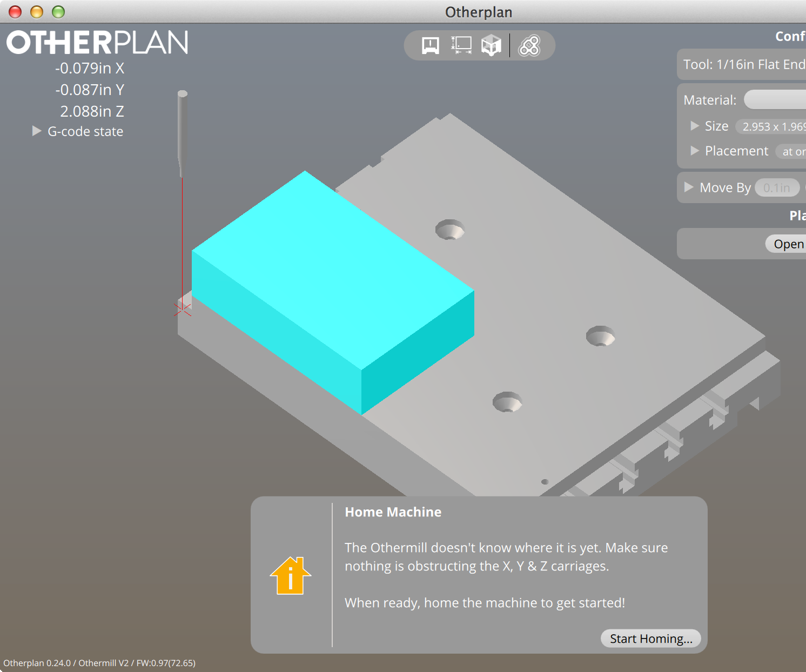Click the orange home warning icon

(x=291, y=575)
